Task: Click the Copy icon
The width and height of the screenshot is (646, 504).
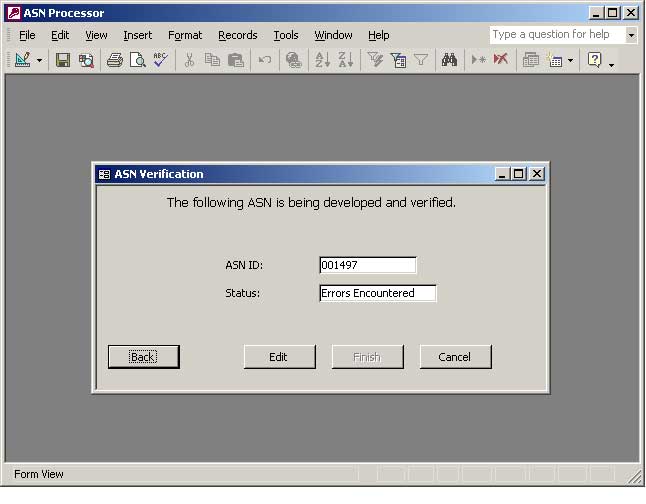Action: point(212,60)
